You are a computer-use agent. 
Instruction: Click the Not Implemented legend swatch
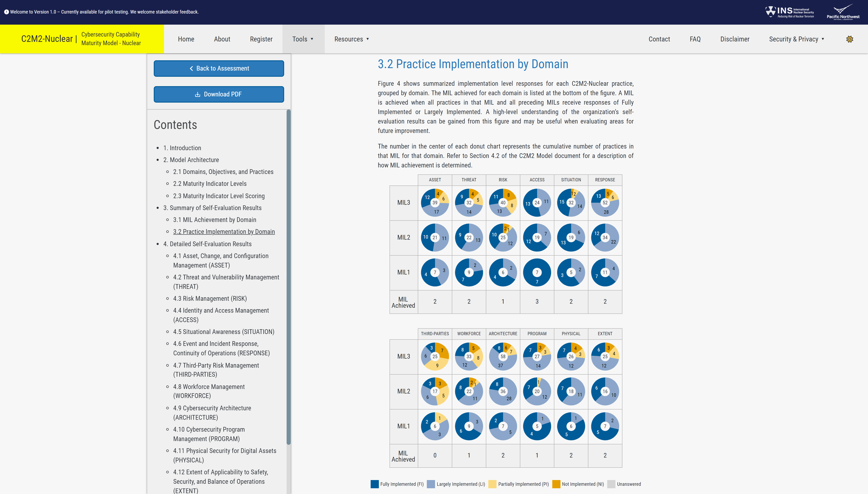(556, 484)
